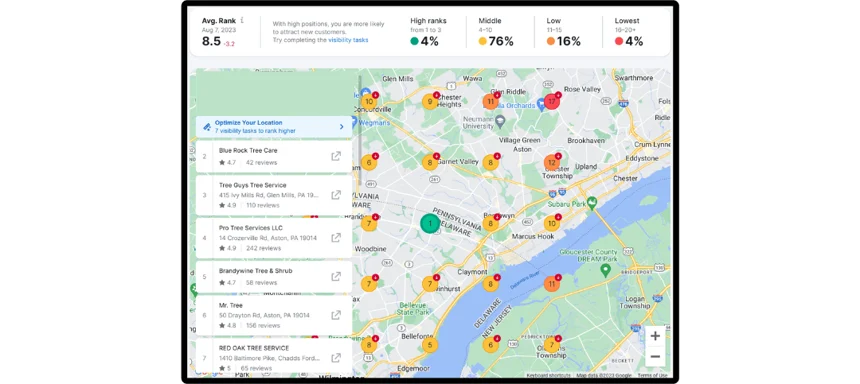Click the green rank 1 map pin
This screenshot has width=860, height=384.
point(430,223)
